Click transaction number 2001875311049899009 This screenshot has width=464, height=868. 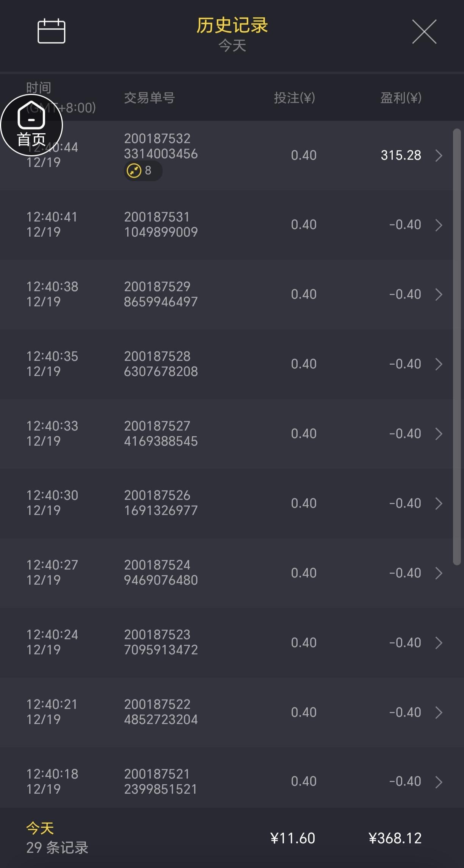(x=161, y=225)
